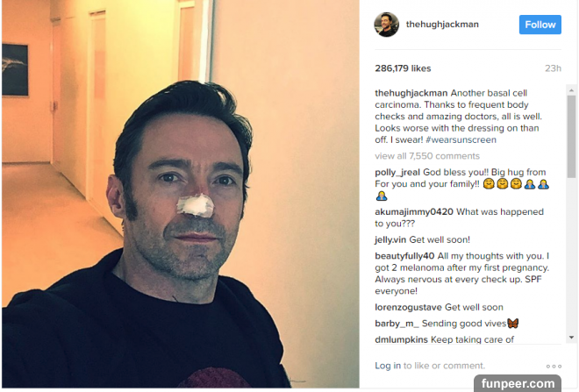Open thehughjackman profile avatar

coord(387,25)
